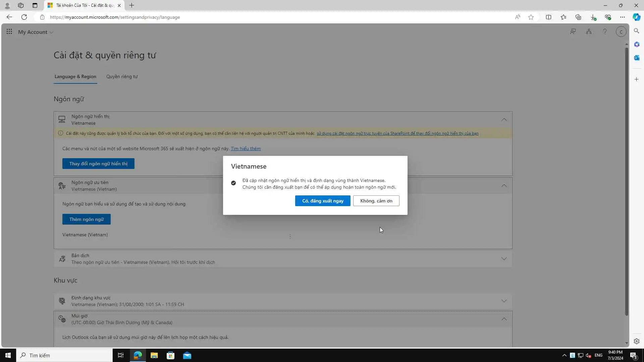This screenshot has width=644, height=362.
Task: Add page to favorites star icon
Action: 531,17
